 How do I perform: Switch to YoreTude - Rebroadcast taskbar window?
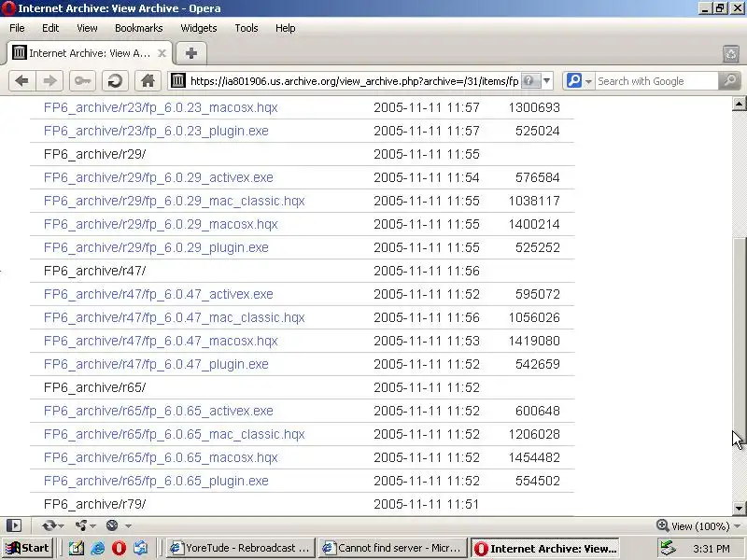[241, 549]
